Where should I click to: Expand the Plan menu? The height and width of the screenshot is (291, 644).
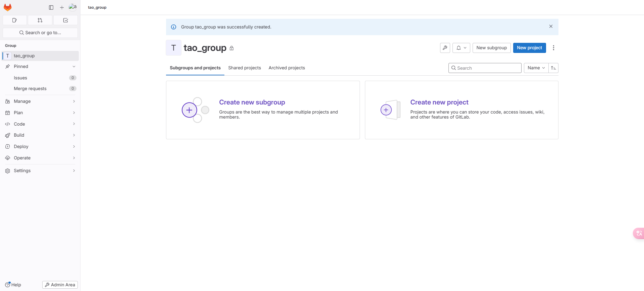point(40,113)
